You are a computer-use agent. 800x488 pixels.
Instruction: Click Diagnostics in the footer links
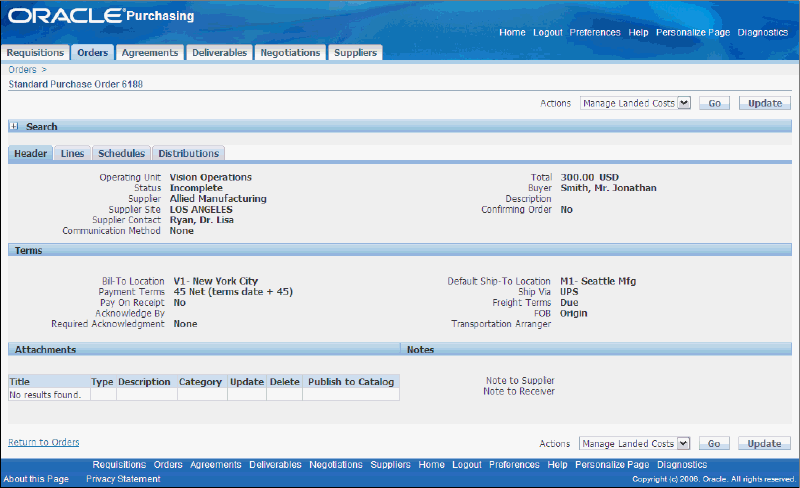(682, 465)
